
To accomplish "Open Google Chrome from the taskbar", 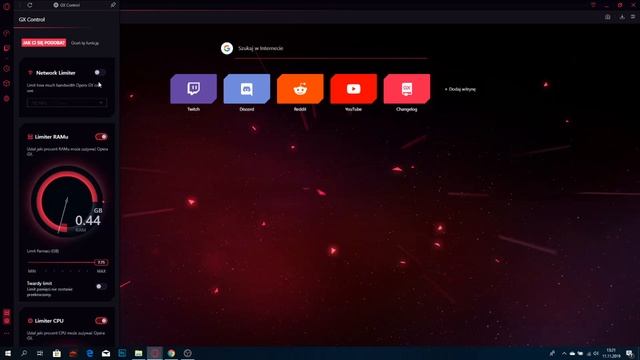I will 171,353.
